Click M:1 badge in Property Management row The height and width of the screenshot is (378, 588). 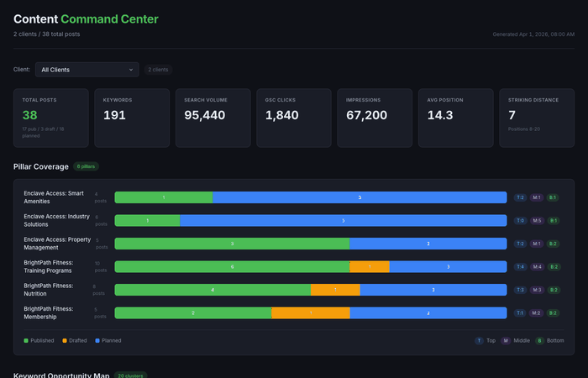537,244
